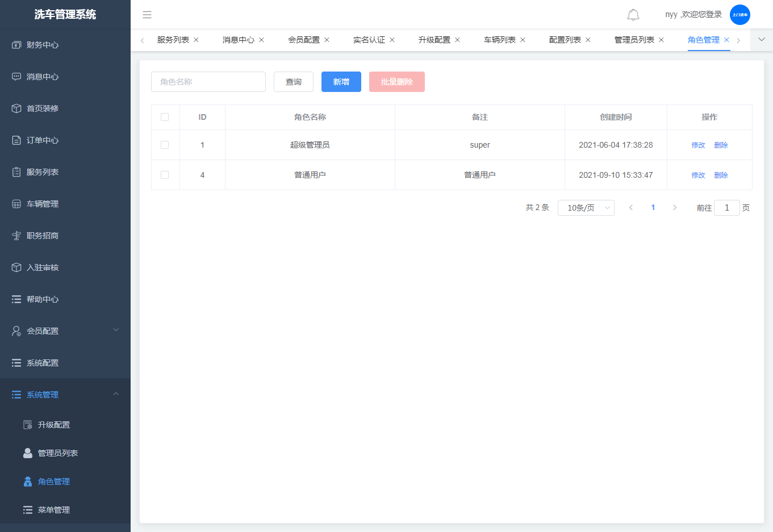Open 菜单管理 in the sidebar menu

coord(54,510)
